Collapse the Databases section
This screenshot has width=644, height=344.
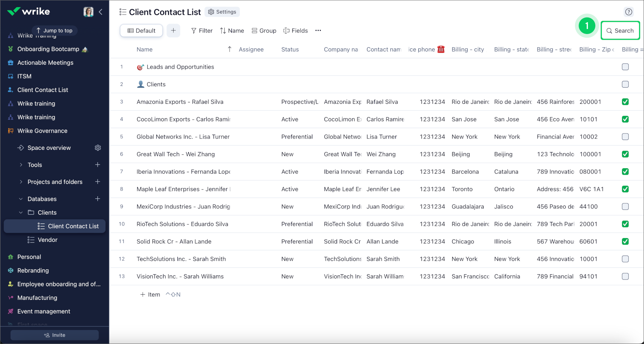20,199
